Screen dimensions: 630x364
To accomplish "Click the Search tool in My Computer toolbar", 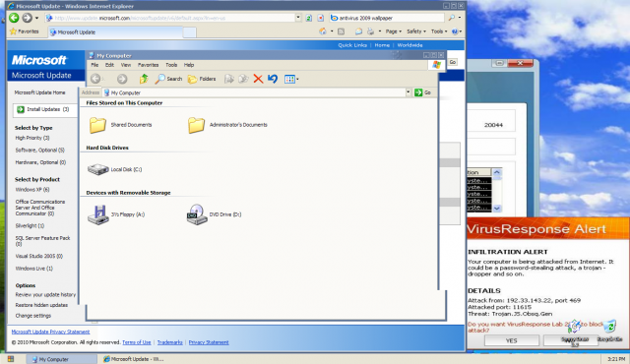I will (x=168, y=79).
